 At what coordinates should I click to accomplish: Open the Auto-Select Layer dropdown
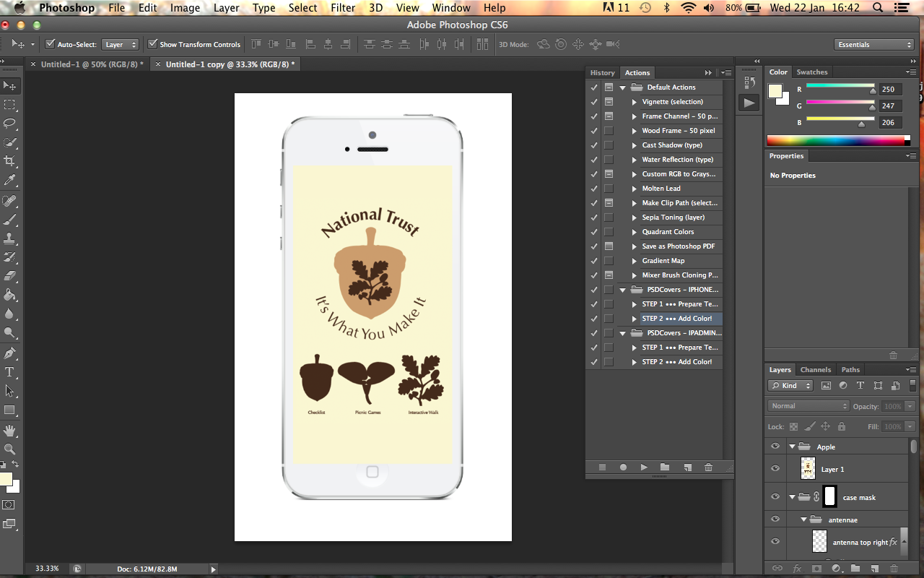coord(120,44)
